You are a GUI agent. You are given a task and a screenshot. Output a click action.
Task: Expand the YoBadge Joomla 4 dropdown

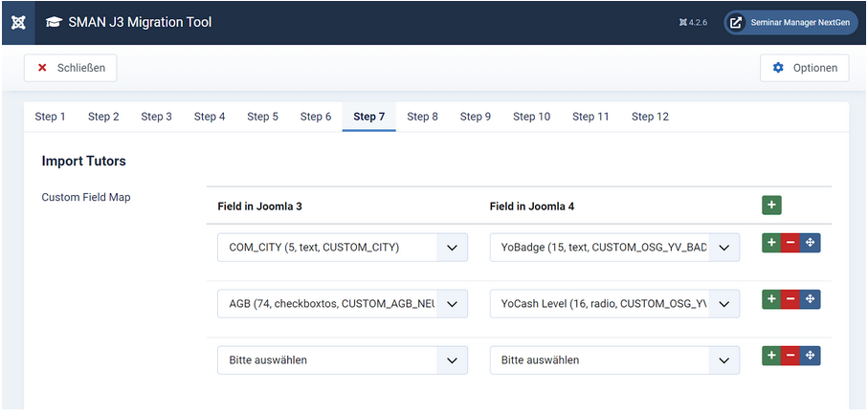pyautogui.click(x=613, y=248)
